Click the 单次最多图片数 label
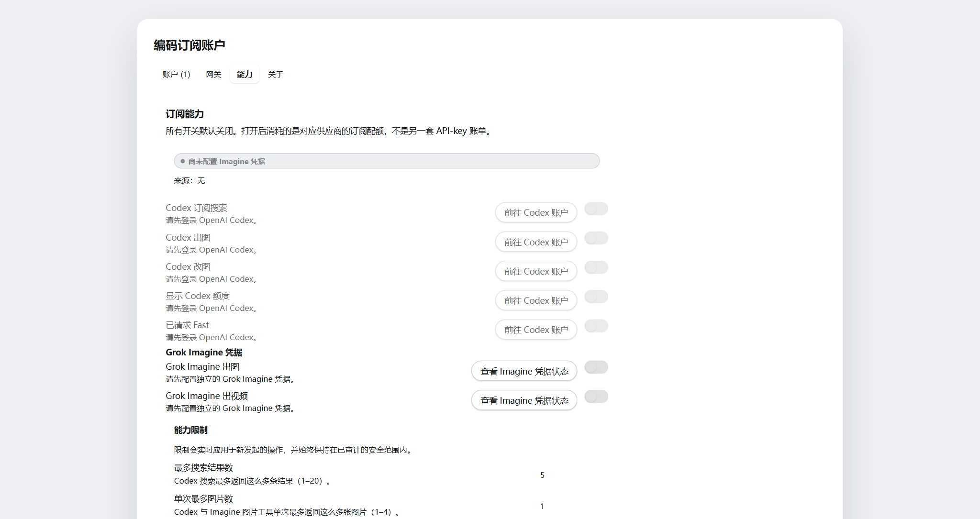Screen dimensions: 980x519 pyautogui.click(x=203, y=499)
